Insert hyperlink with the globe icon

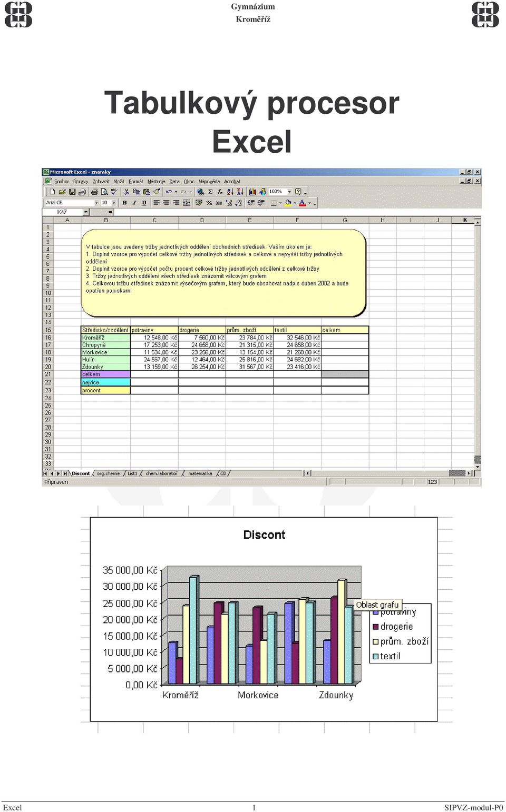coord(200,192)
